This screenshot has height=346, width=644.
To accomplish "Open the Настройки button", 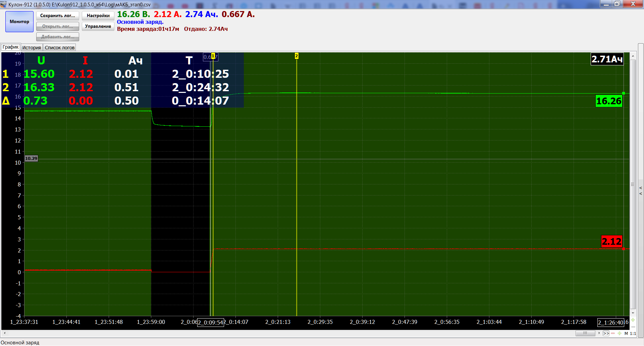I will (98, 16).
